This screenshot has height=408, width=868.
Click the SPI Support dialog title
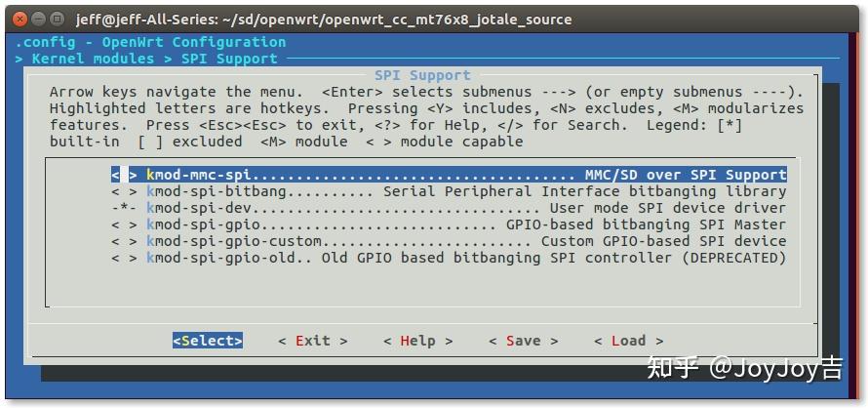423,75
